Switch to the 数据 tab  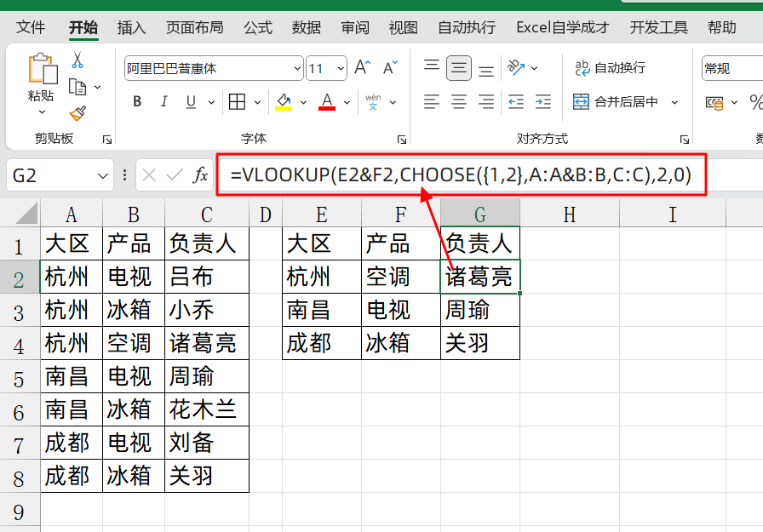(x=307, y=27)
